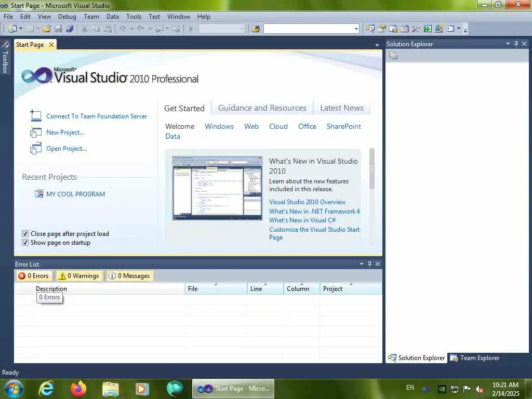Click the Save All toolbar icon

click(70, 29)
